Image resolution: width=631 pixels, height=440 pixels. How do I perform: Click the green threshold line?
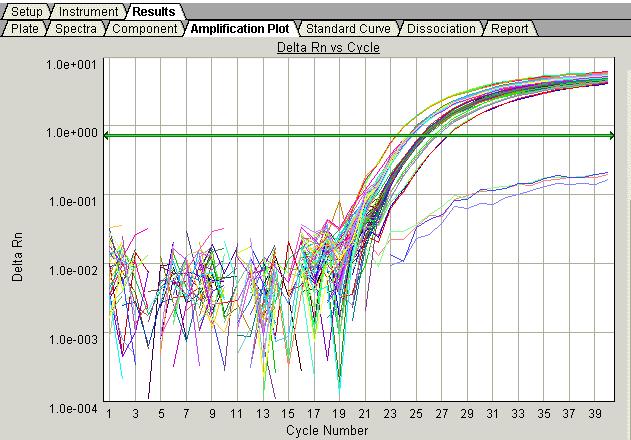pos(359,135)
